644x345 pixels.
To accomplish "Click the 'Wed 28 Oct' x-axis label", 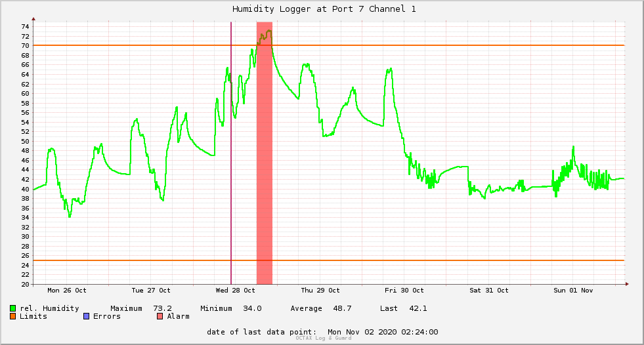I will tap(235, 291).
